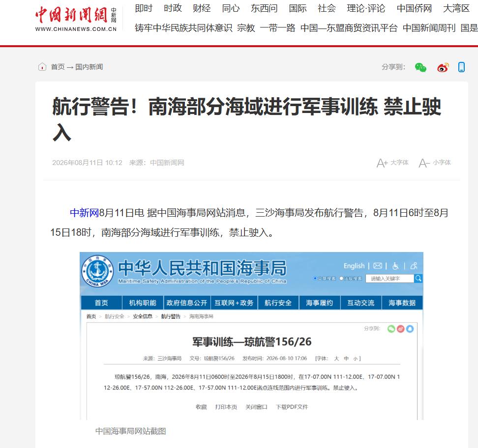The width and height of the screenshot is (478, 448).
Task: Increase font size with A+ 大字体
Action: (392, 163)
